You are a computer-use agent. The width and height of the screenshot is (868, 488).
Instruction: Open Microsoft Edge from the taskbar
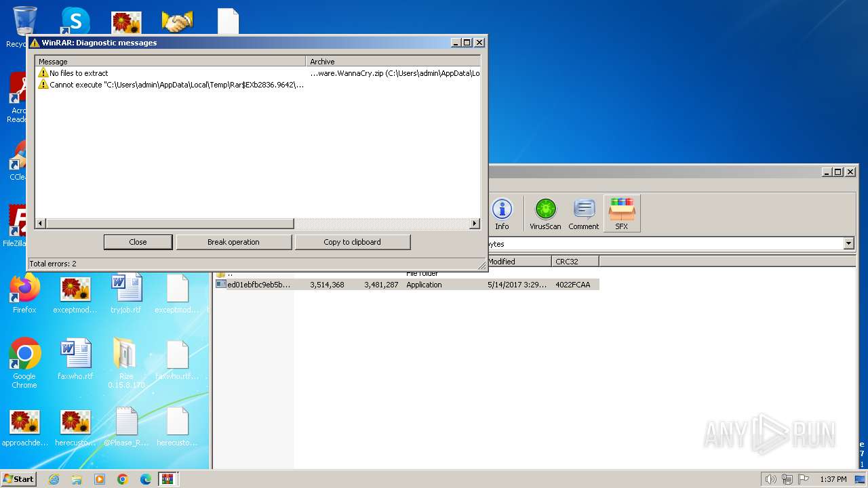(x=145, y=479)
